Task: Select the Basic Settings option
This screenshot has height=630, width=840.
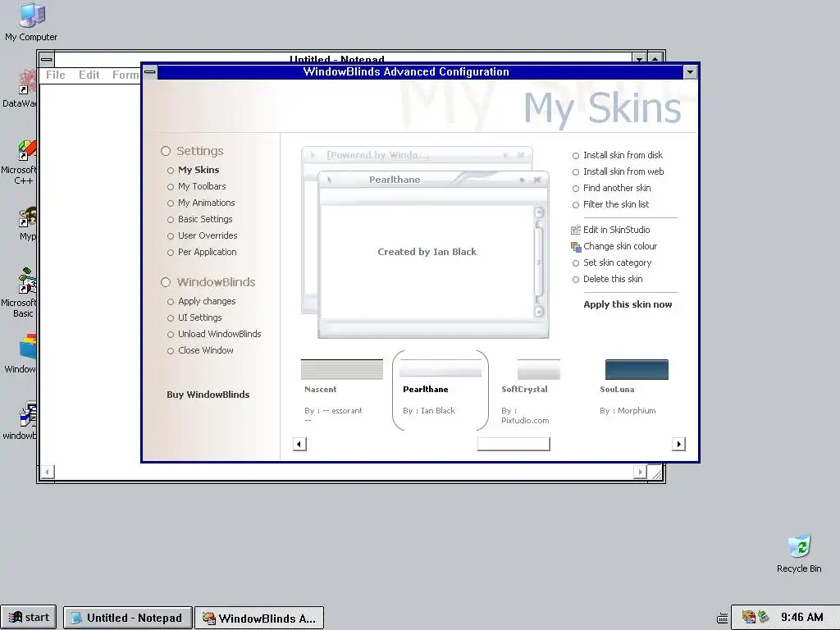Action: point(200,219)
